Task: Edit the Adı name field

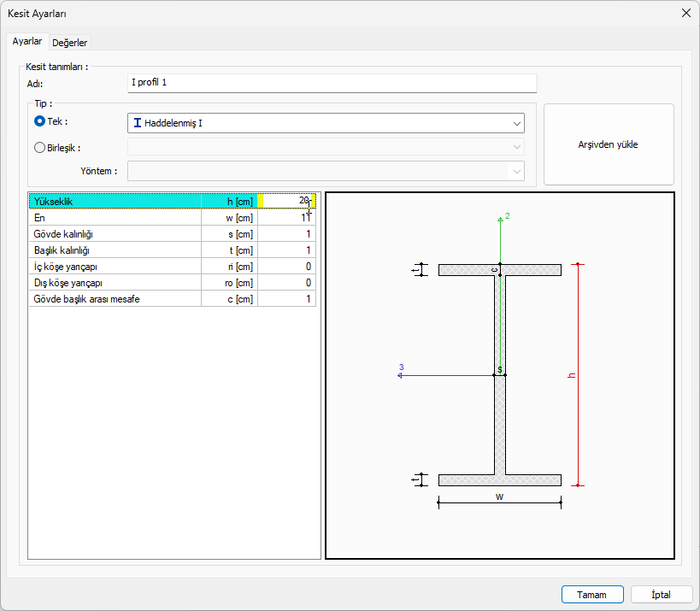Action: (332, 83)
